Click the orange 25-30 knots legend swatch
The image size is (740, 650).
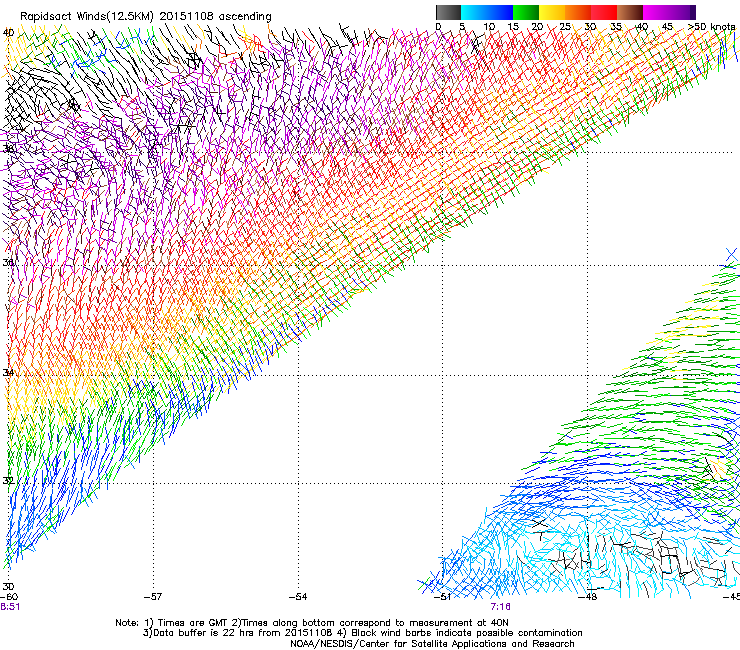(578, 12)
